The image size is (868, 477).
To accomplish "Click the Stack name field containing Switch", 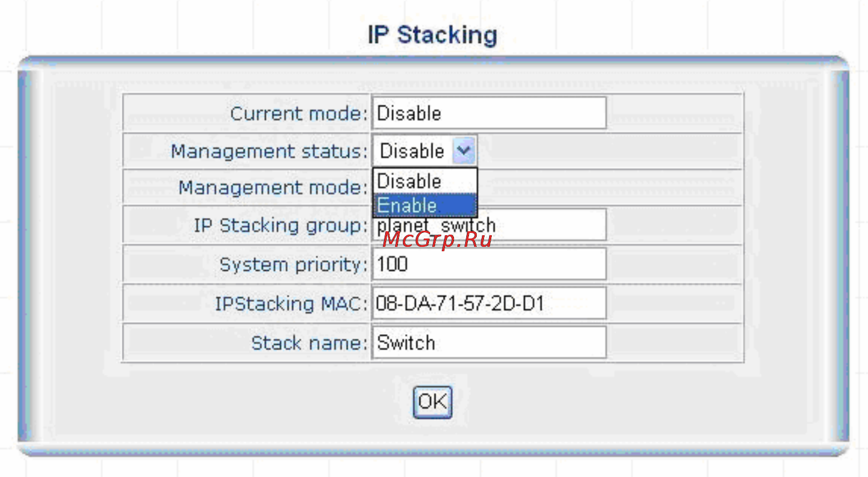I will (489, 342).
